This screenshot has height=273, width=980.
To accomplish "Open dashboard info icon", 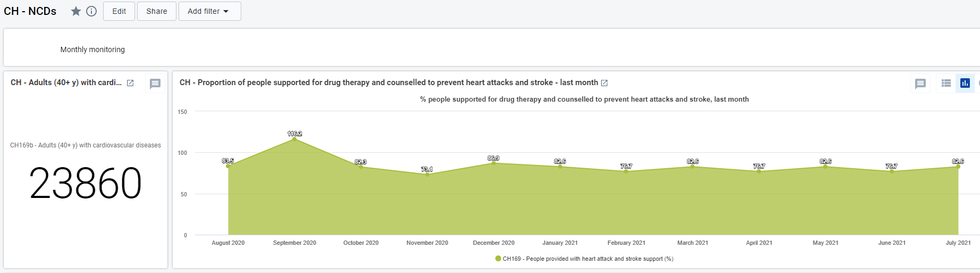I will point(91,11).
